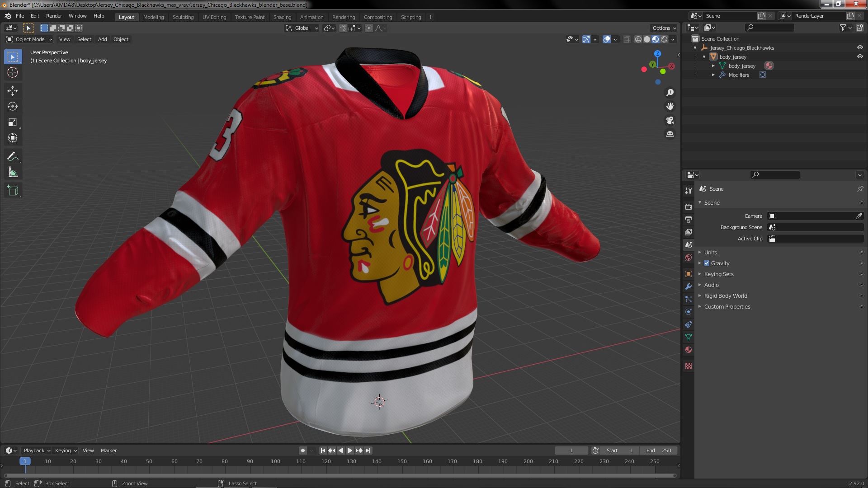Open the View Layer properties tab
Image resolution: width=868 pixels, height=488 pixels.
point(689,232)
